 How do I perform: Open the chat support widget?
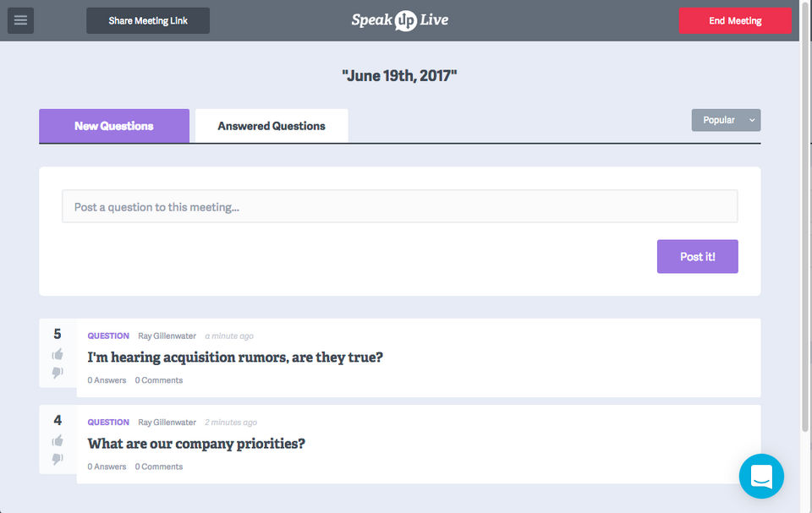761,476
